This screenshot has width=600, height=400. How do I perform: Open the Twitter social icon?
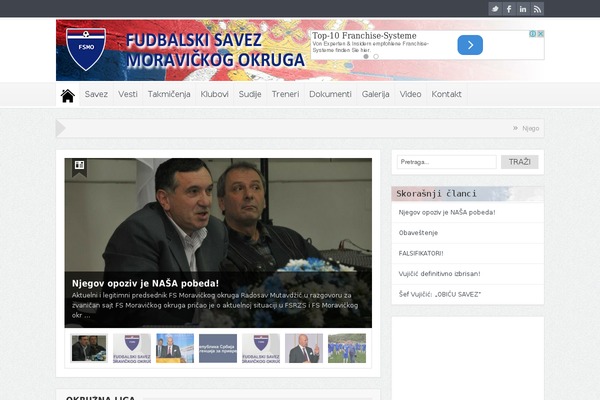[x=495, y=9]
